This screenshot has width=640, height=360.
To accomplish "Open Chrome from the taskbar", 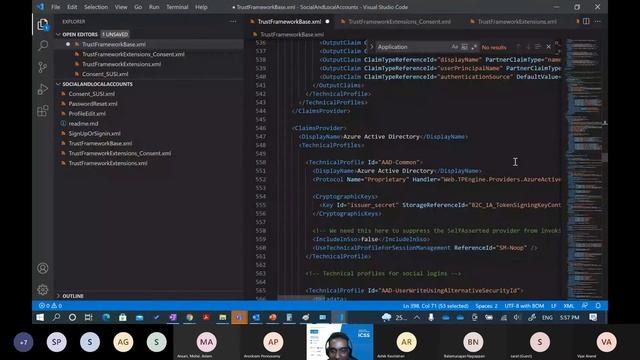I will point(189,317).
